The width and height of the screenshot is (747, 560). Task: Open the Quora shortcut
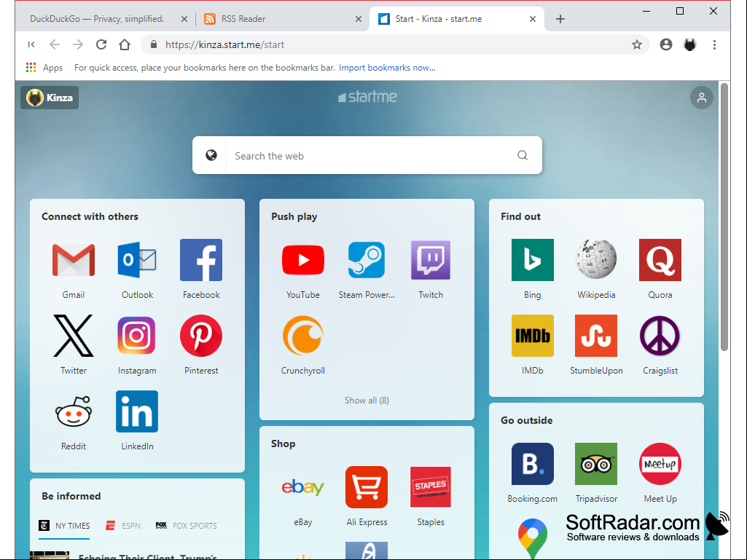660,260
